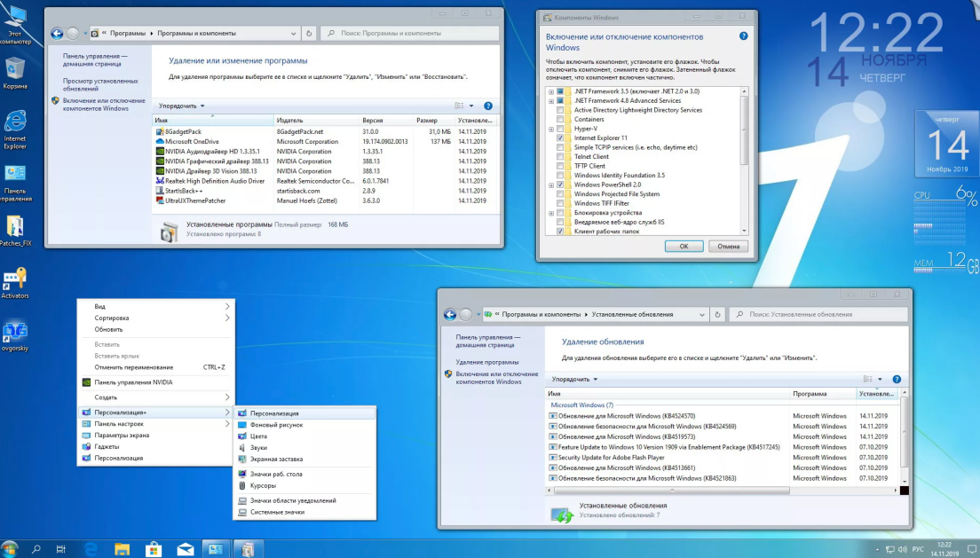Open help in Установленные обновления window
980x558 pixels.
(897, 380)
